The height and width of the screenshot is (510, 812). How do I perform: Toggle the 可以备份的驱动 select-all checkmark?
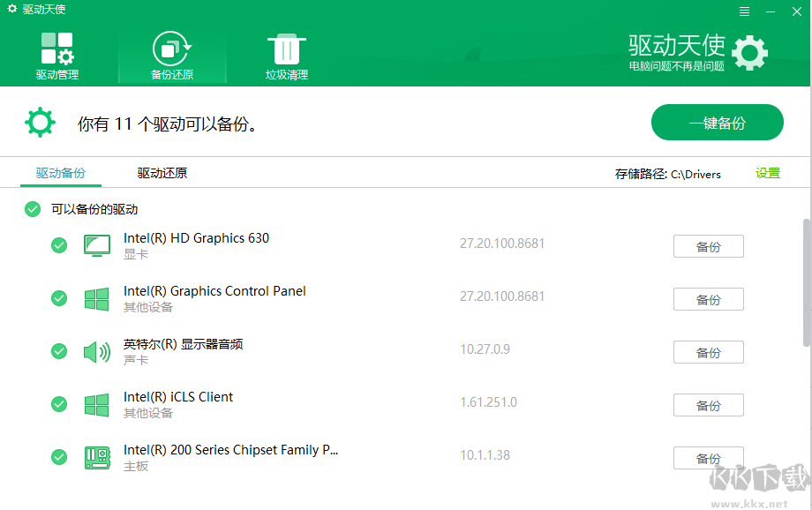coord(33,209)
